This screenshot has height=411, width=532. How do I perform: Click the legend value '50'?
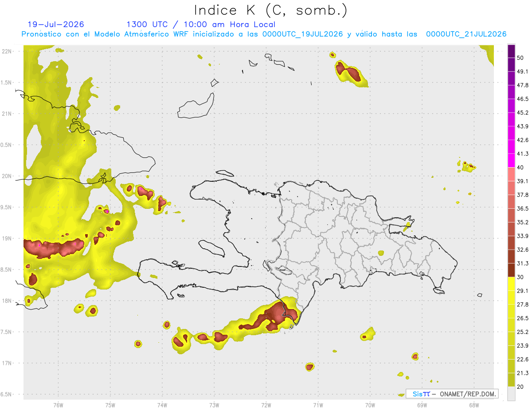pos(520,58)
